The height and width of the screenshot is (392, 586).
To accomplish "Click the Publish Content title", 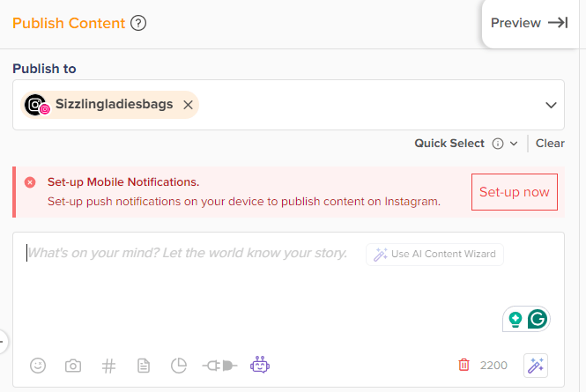I will click(x=69, y=23).
